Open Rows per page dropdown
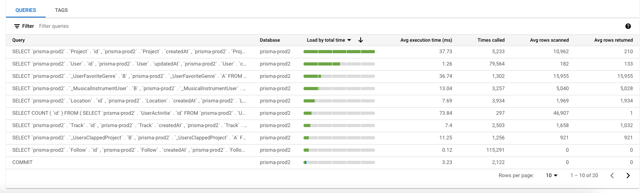 (552, 176)
